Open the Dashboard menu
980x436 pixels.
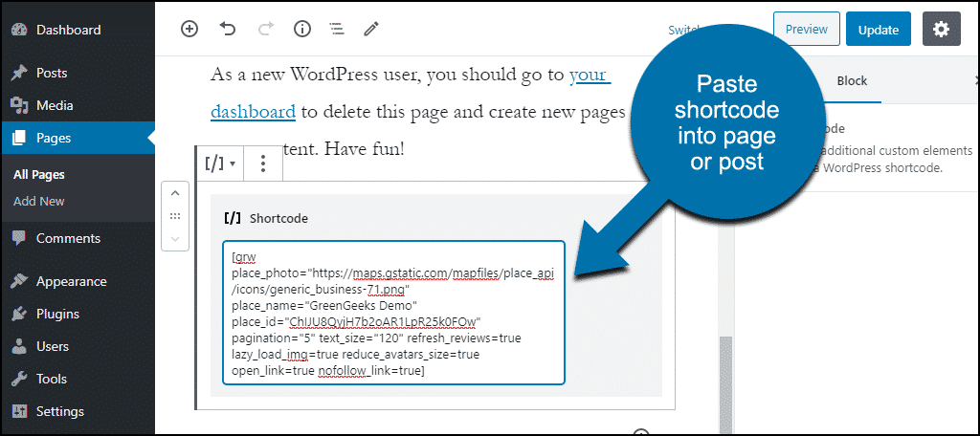(x=68, y=30)
